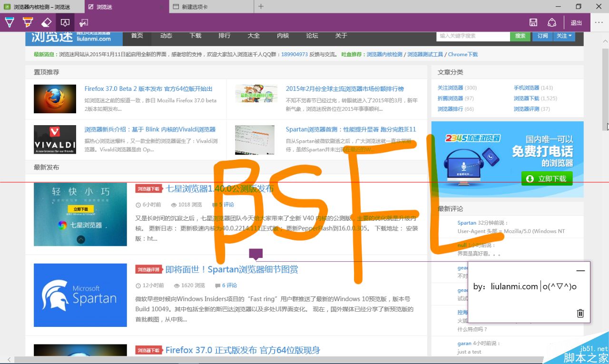
Task: Switch to the 新建选项卡 tab
Action: pyautogui.click(x=212, y=7)
